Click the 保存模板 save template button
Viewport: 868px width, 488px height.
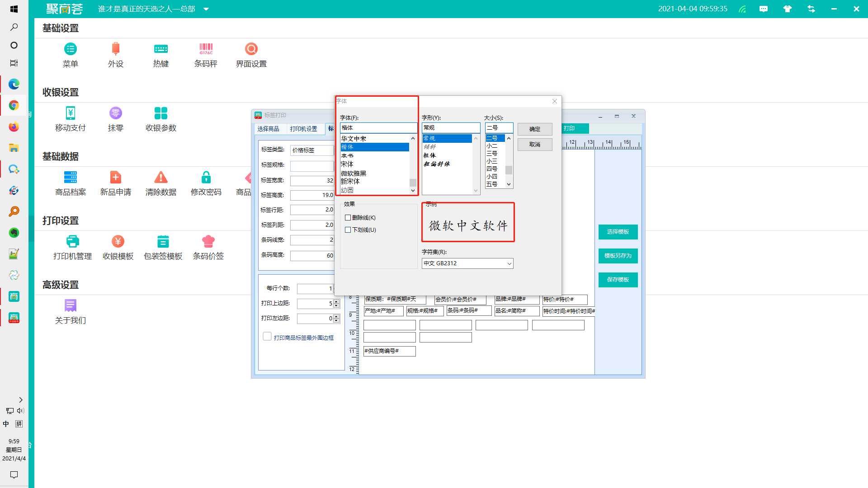[618, 280]
